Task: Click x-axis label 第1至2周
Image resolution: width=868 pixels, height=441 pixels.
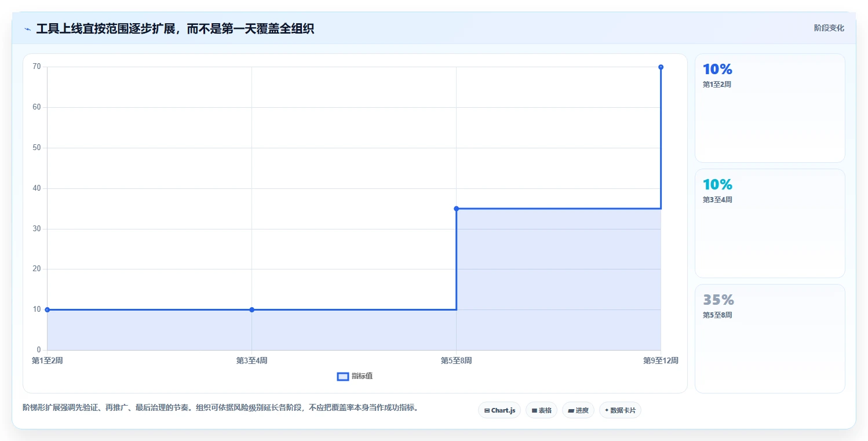Action: (x=47, y=360)
